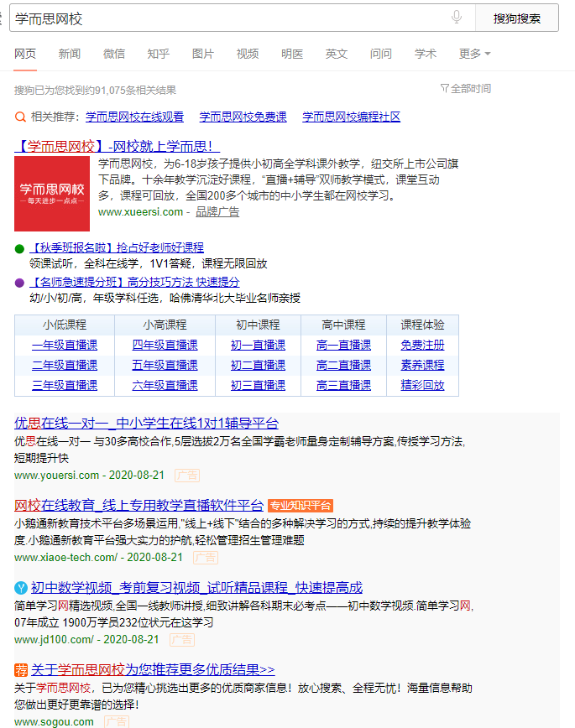This screenshot has width=575, height=728.
Task: Open the 初一直播课 course link
Action: point(258,345)
